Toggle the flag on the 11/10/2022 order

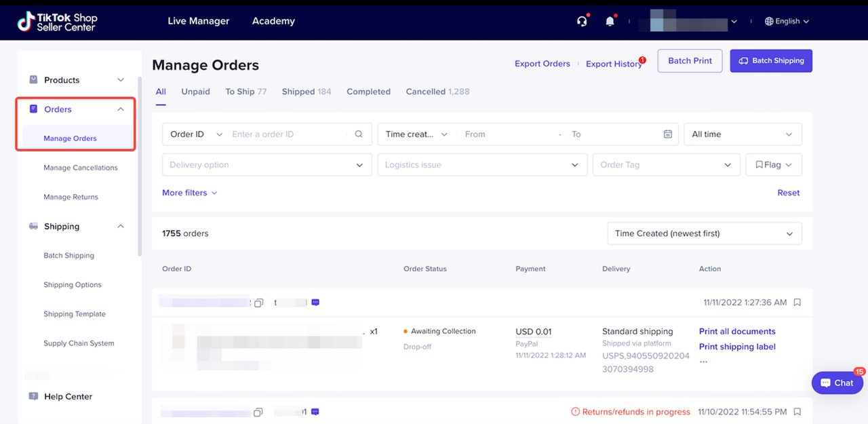pos(797,412)
